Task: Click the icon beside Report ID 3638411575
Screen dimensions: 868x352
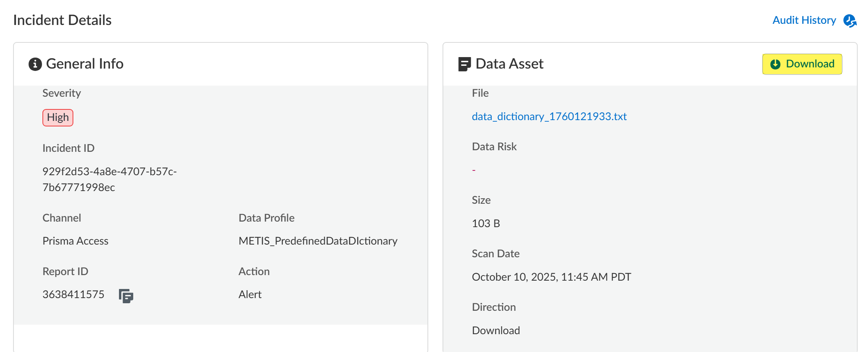Action: click(x=126, y=296)
